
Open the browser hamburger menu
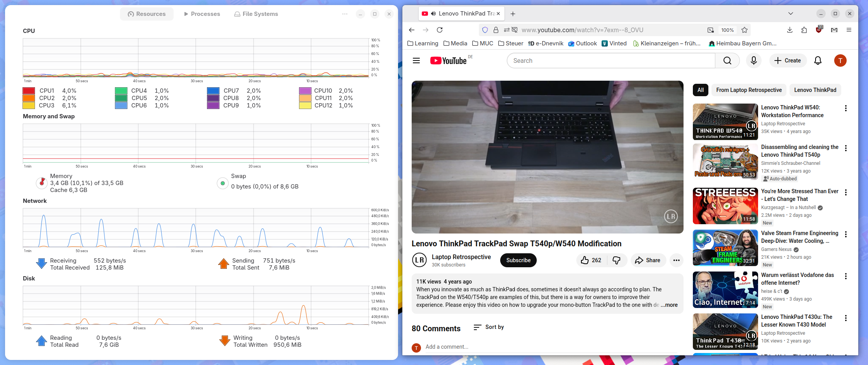point(849,30)
